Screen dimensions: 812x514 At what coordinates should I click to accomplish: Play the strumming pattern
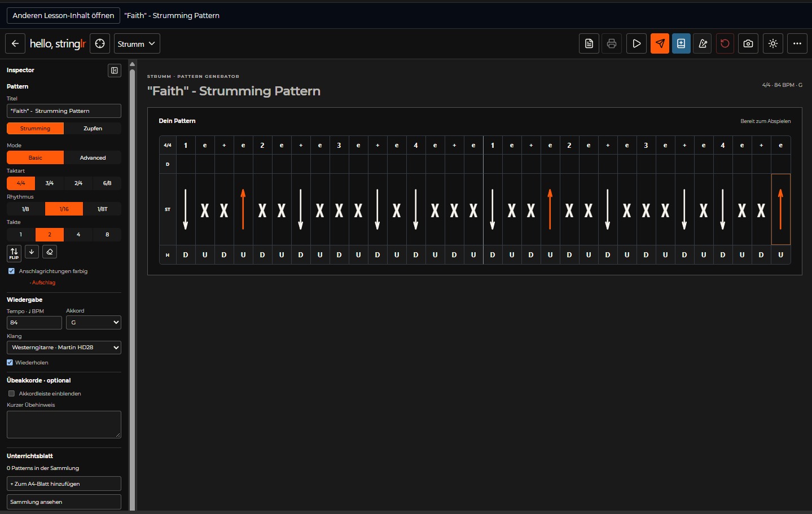[x=637, y=43]
